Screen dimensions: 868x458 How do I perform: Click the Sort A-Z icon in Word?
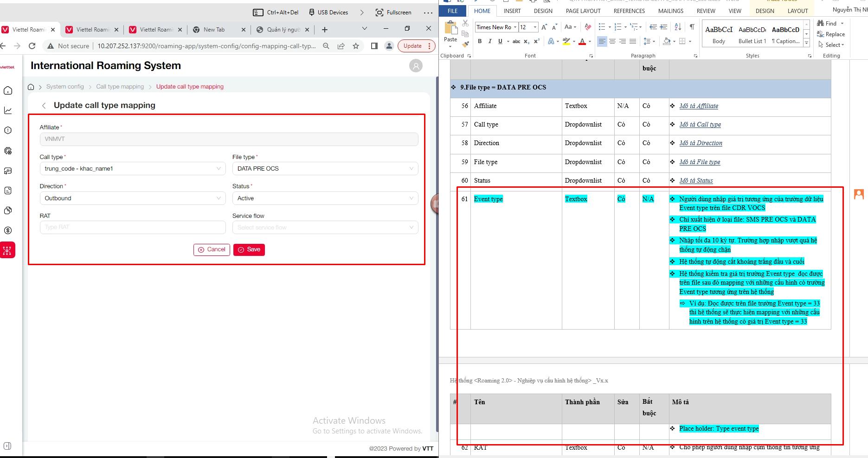point(678,27)
